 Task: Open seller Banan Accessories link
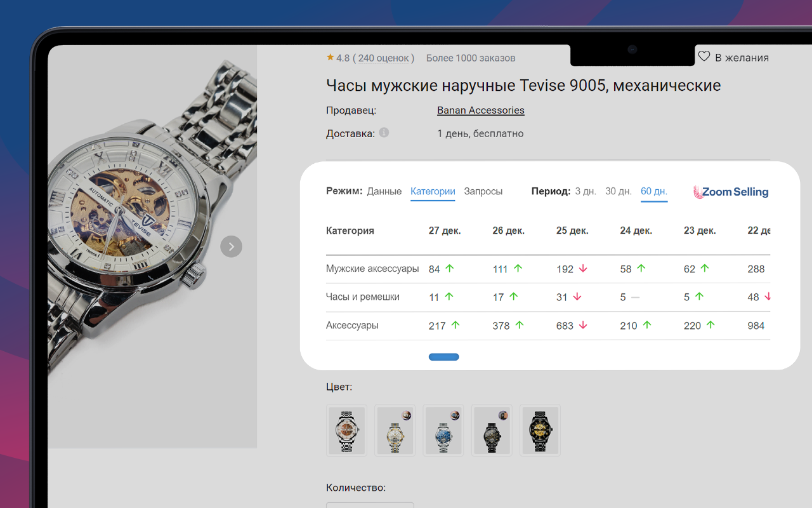pyautogui.click(x=481, y=110)
